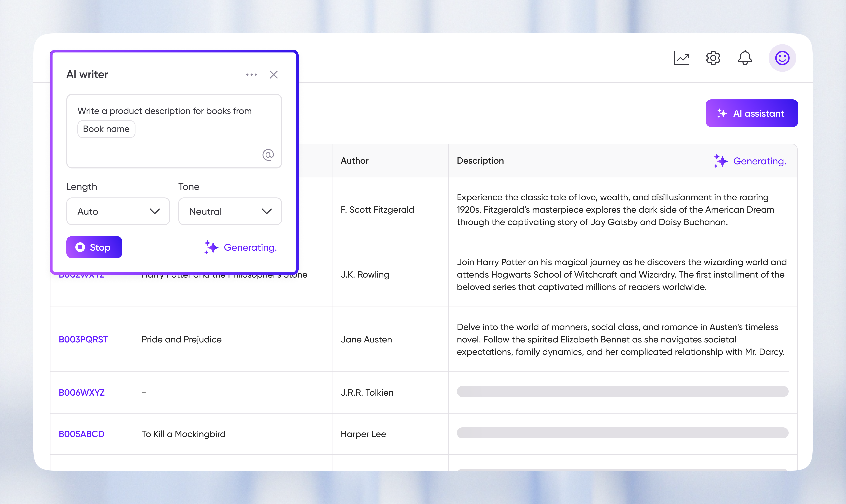
Task: Stop the AI generation
Action: 94,247
